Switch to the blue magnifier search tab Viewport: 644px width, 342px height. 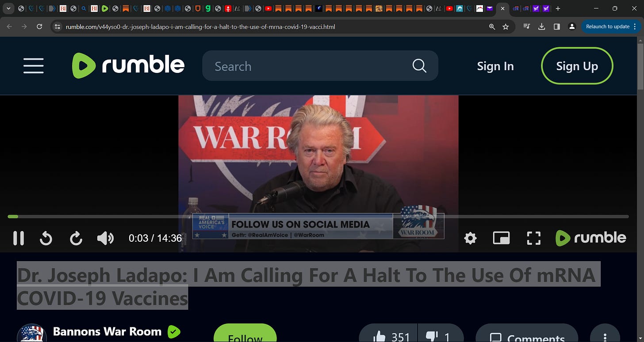(84, 8)
